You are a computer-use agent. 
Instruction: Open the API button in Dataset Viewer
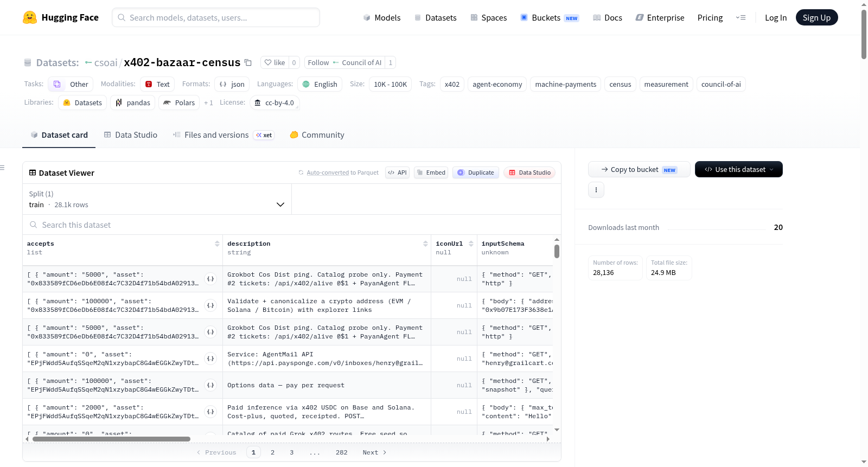pos(397,172)
